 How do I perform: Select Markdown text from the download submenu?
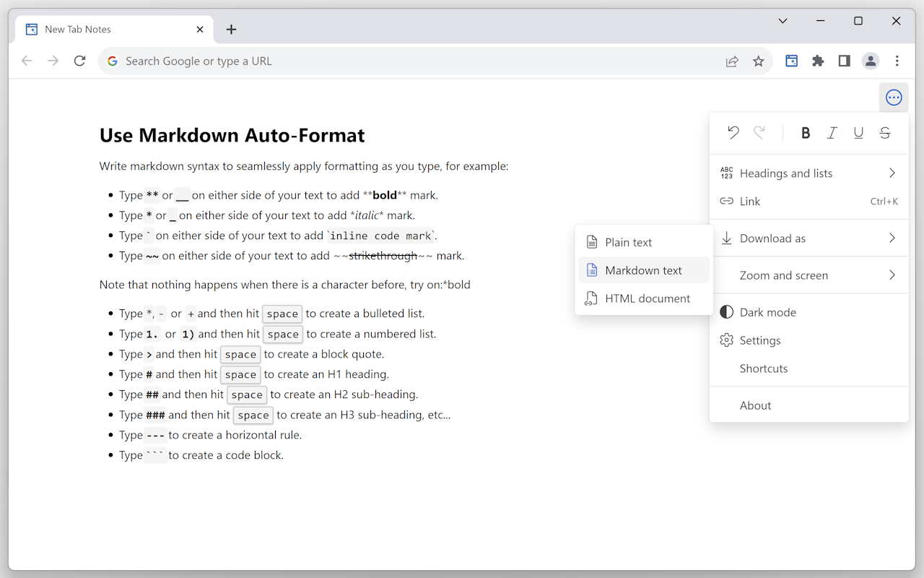click(643, 269)
